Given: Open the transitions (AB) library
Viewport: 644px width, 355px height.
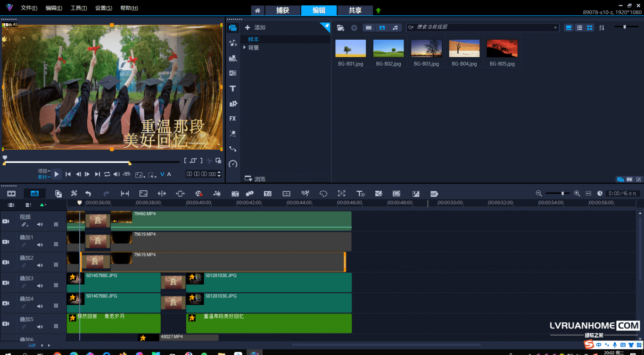Looking at the screenshot, I should click(x=232, y=73).
